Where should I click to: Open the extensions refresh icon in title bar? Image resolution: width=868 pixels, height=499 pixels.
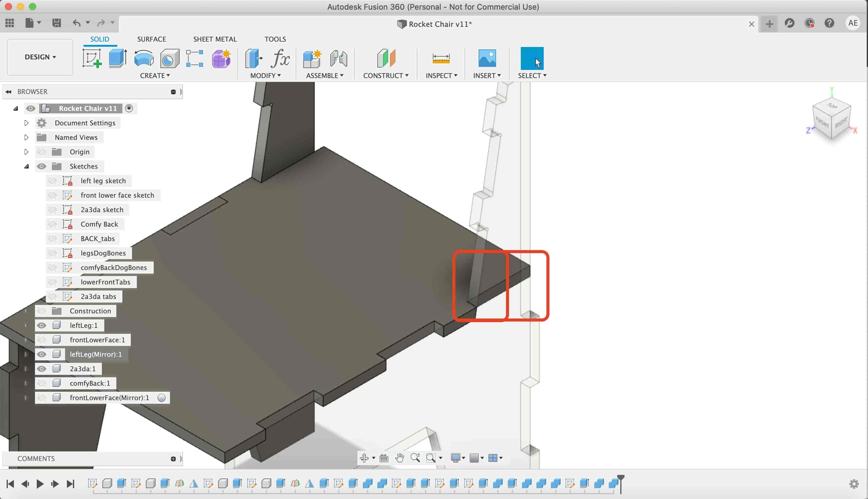(x=790, y=23)
